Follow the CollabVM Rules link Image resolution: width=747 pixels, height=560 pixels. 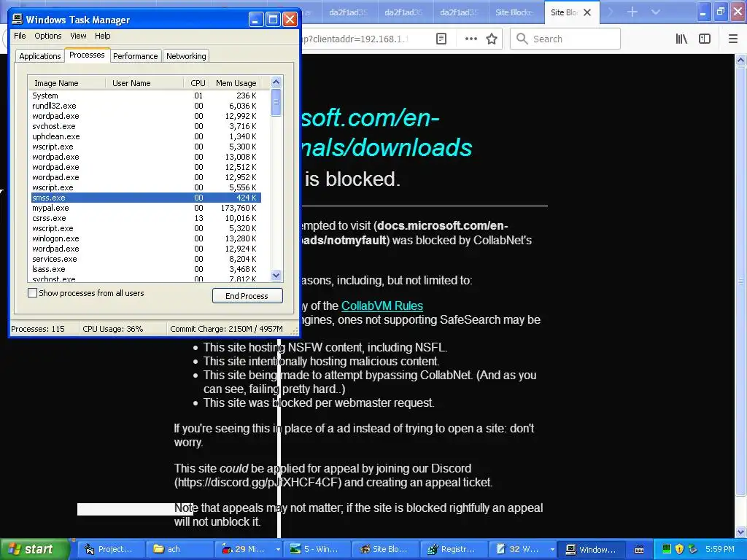pos(382,306)
